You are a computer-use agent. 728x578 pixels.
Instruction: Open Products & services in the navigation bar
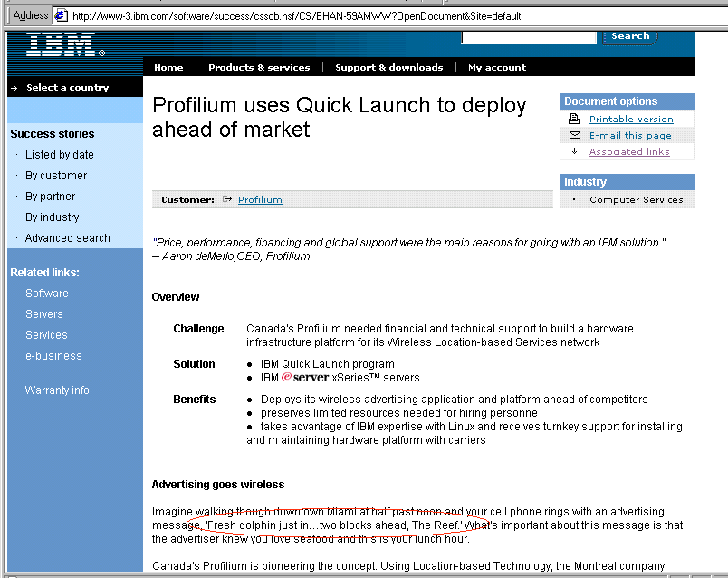click(x=259, y=67)
